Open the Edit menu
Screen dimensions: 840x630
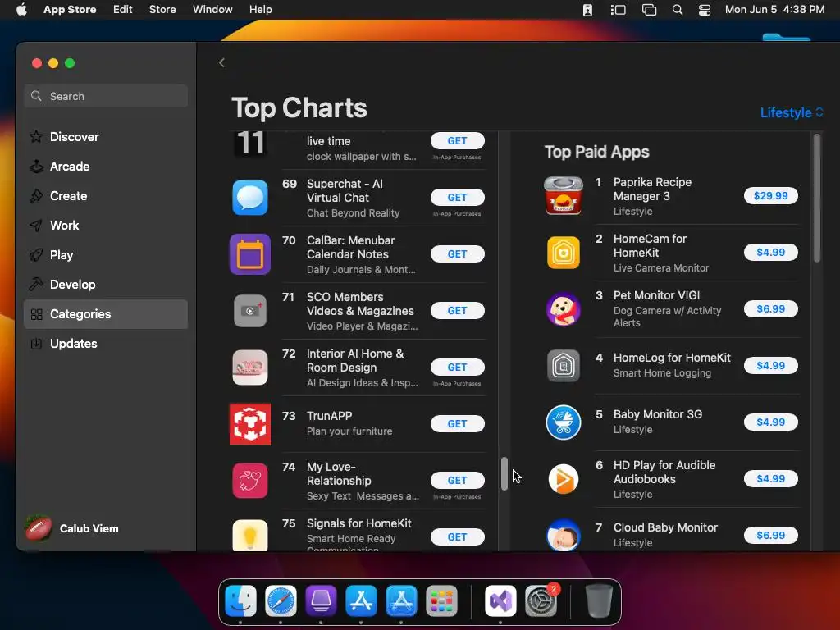point(123,10)
